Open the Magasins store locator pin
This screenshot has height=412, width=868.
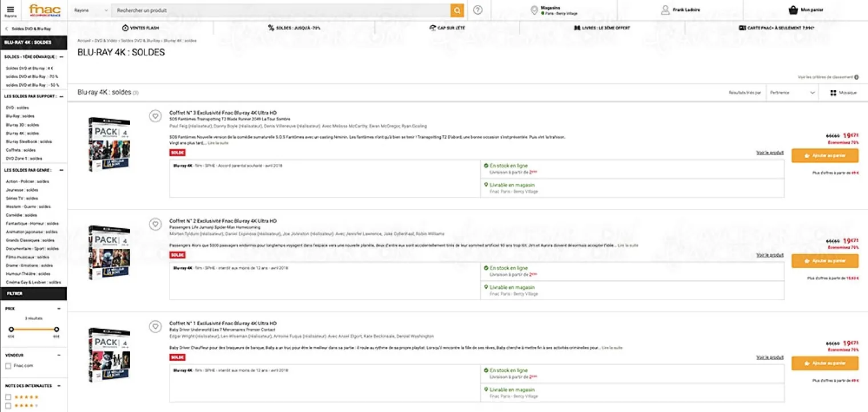535,10
